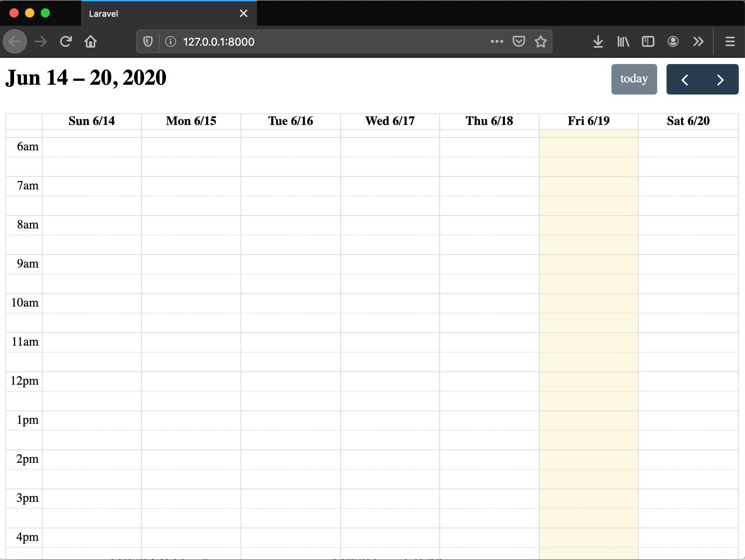Select the Laravel browser tab
This screenshot has height=560, width=745.
coord(156,13)
